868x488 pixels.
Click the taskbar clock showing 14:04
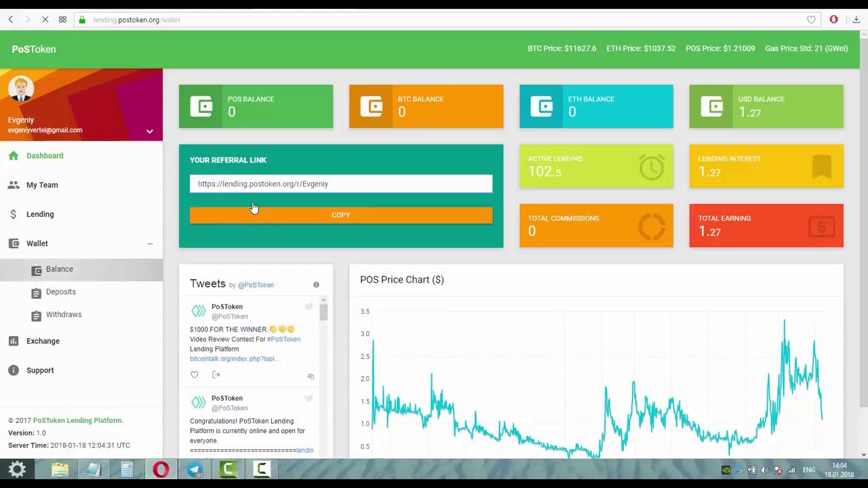(x=840, y=466)
